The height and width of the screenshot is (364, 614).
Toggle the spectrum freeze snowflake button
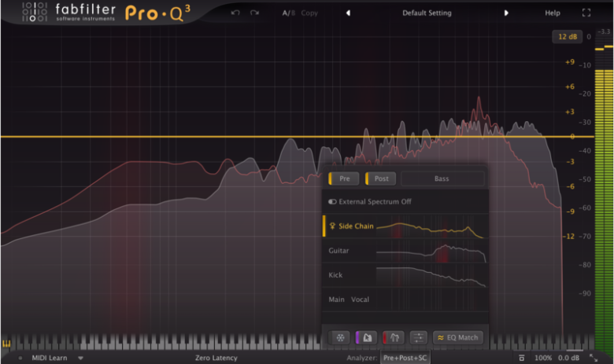pyautogui.click(x=340, y=338)
